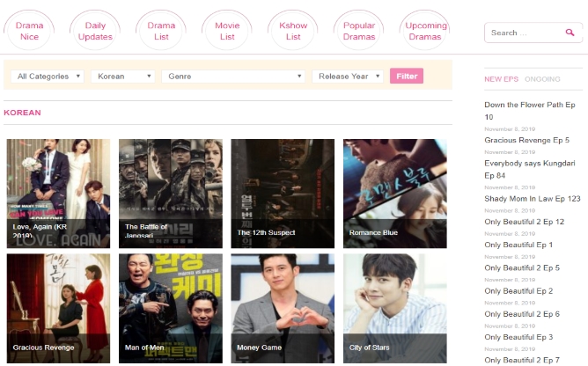Switch to the NEW EPS tab

(501, 79)
